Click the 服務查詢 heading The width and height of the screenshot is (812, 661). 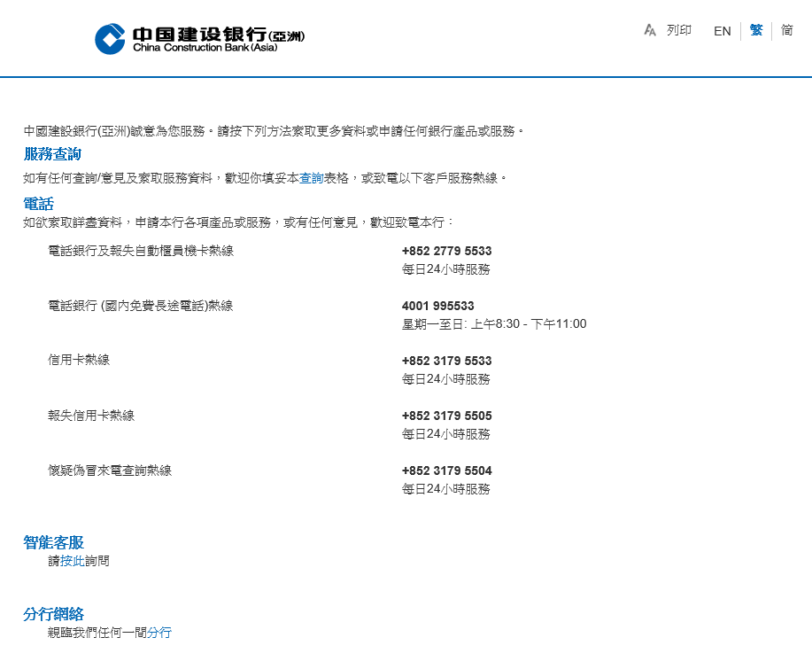(53, 154)
